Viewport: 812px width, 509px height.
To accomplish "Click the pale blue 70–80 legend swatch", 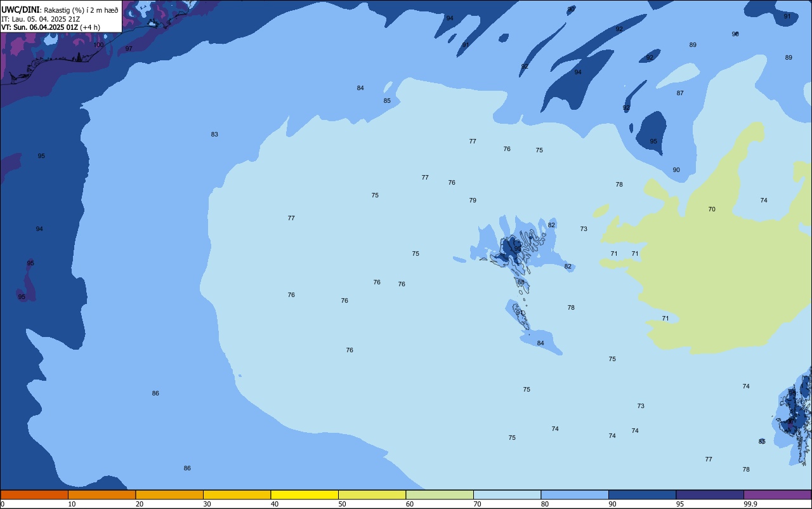I will point(507,494).
